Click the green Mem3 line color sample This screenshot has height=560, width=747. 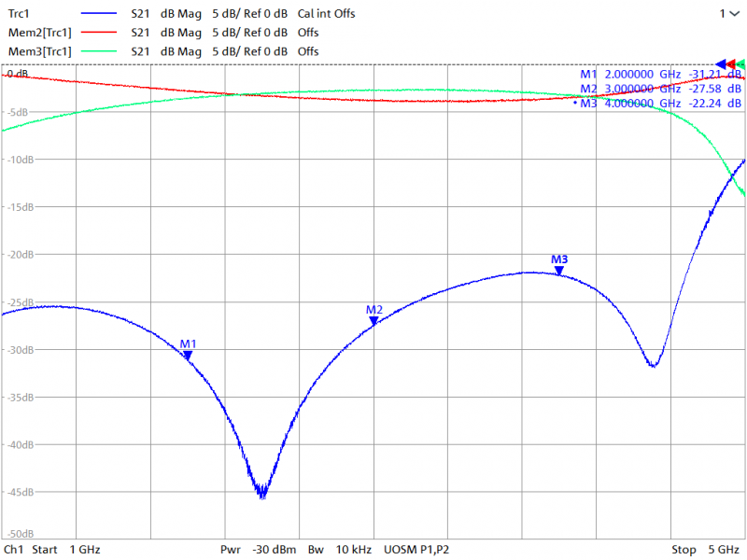[100, 51]
